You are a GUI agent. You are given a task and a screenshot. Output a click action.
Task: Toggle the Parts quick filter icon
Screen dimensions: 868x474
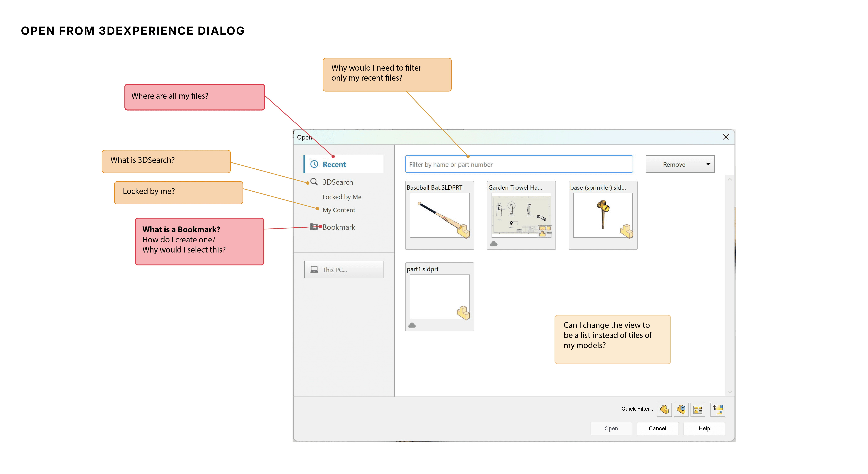pyautogui.click(x=664, y=410)
